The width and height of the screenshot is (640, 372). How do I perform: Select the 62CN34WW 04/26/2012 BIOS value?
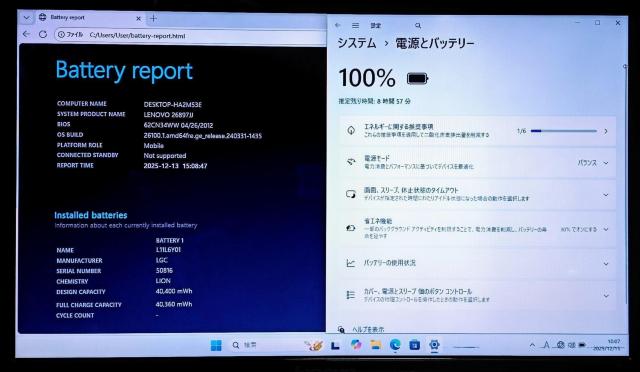click(178, 125)
